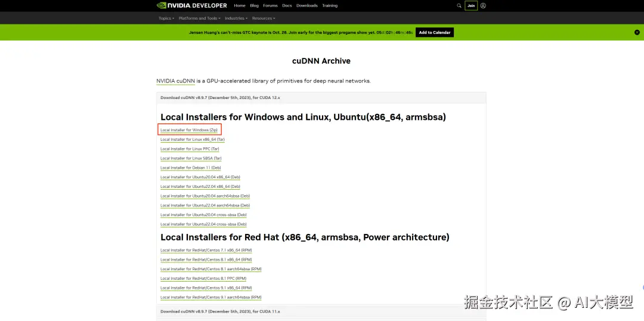Click the Jensen Huang GTC keynote banner text
Screen dimensions: 644x321
[301, 32]
